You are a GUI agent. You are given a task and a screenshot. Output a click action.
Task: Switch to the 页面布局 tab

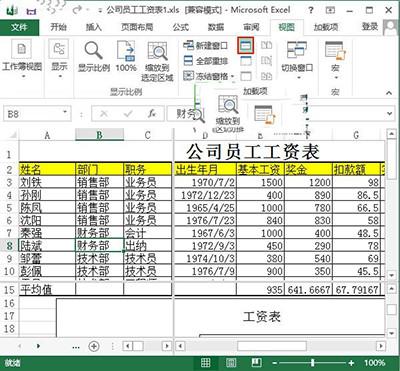[x=137, y=27]
